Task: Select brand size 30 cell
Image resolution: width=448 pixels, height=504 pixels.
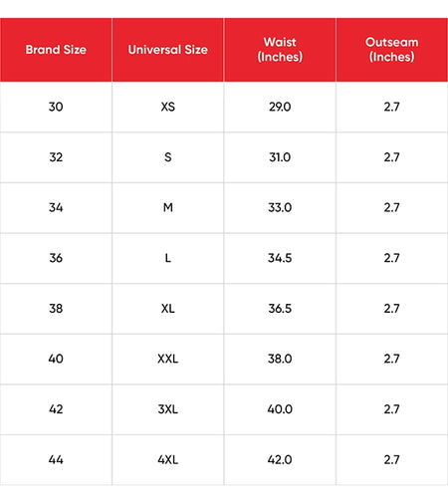Action: tap(56, 107)
